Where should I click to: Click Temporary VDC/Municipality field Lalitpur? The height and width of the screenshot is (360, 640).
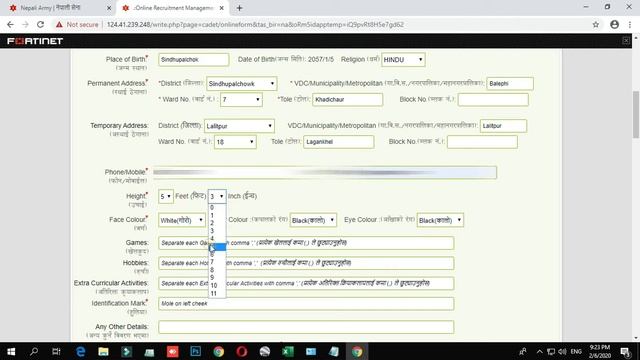503,126
